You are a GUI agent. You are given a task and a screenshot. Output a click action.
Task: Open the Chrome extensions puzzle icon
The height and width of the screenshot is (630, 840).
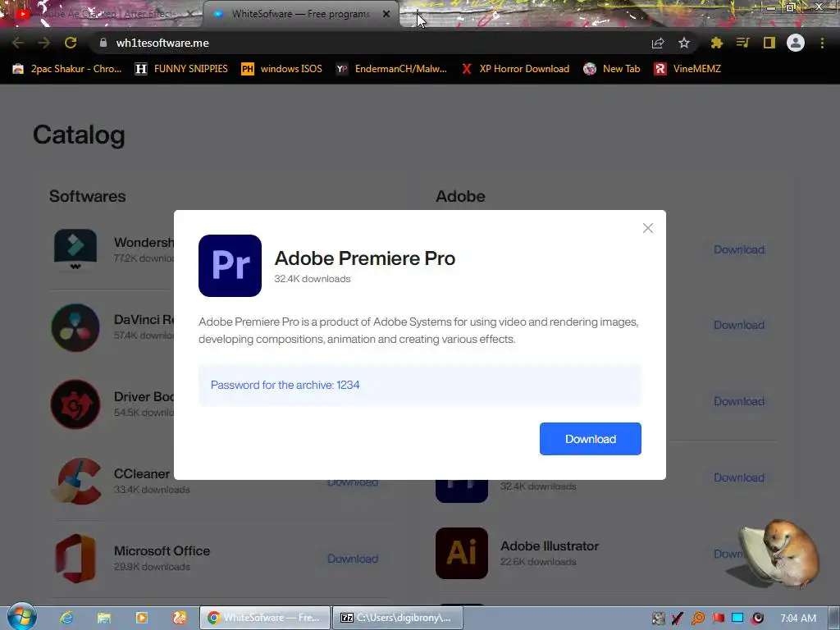coord(716,43)
